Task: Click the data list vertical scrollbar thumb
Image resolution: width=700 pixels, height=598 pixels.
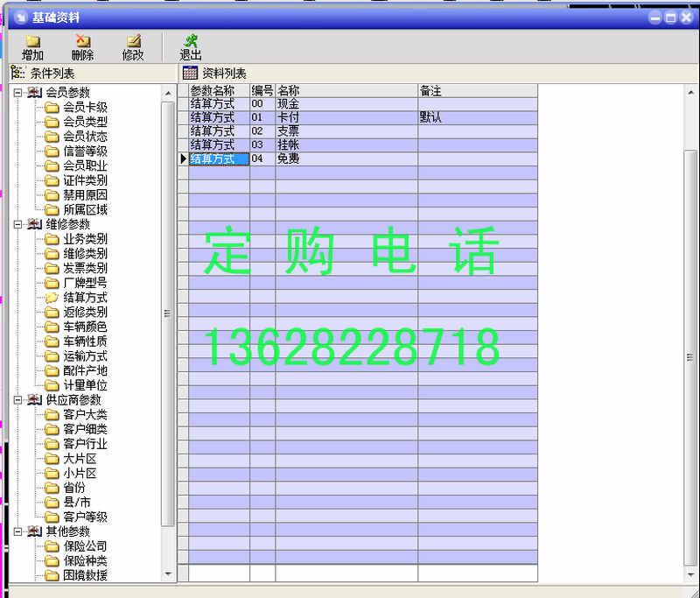Action: [x=690, y=357]
